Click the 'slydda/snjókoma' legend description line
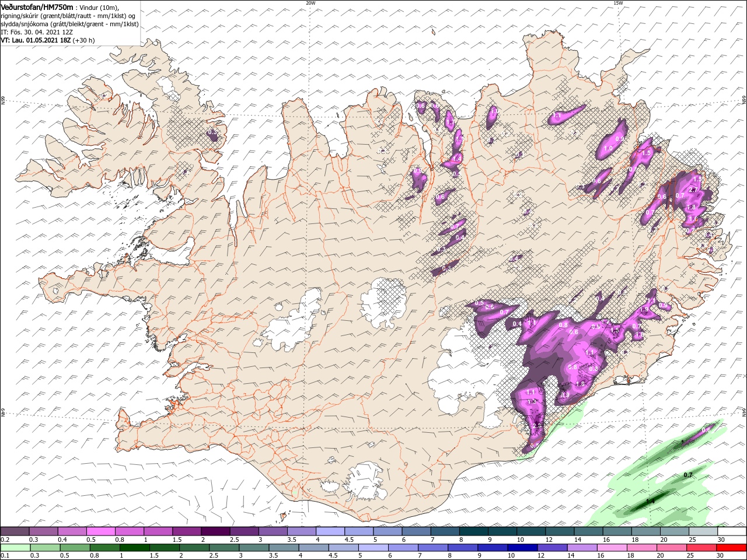747x560 pixels. point(69,24)
